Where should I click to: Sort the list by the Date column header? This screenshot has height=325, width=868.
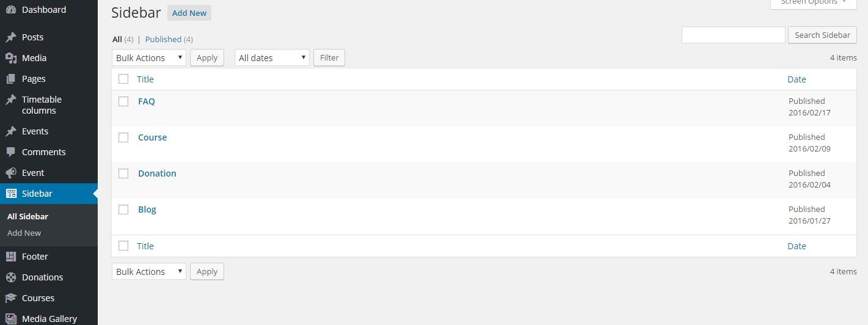[797, 79]
